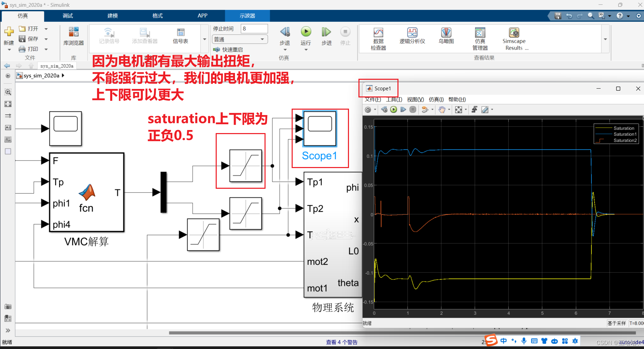Click the navigate back arrow in the explorer bar

tap(7, 66)
